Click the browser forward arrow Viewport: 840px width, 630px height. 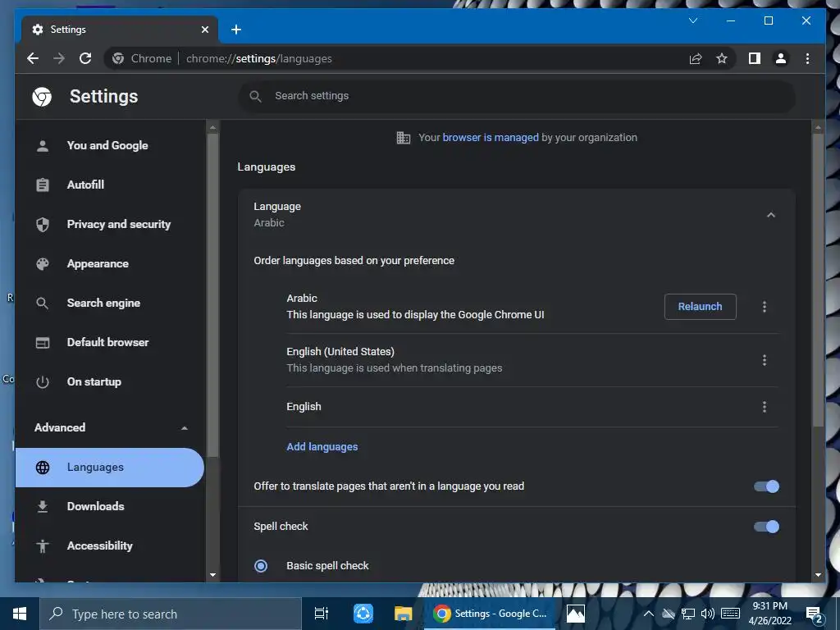click(59, 58)
